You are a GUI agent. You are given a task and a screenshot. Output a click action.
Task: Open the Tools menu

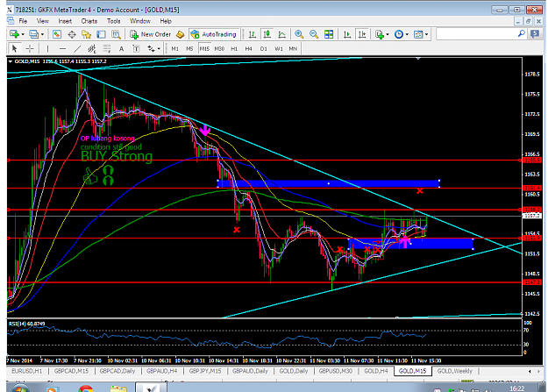(114, 21)
